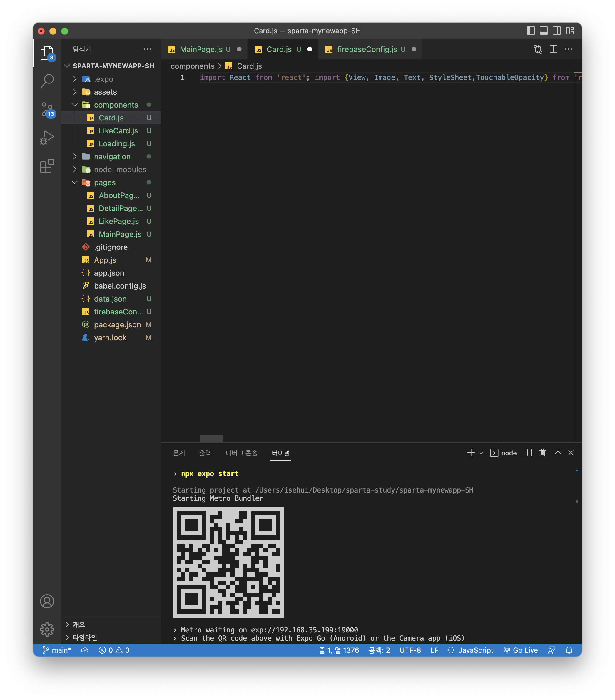Open the Accounts menu icon
This screenshot has width=615, height=700.
[x=47, y=601]
